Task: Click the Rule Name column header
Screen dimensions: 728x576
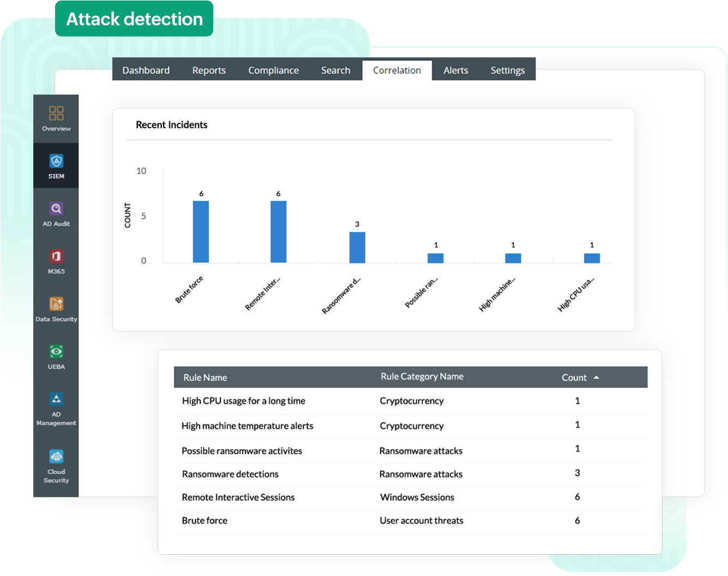Action: pyautogui.click(x=205, y=377)
